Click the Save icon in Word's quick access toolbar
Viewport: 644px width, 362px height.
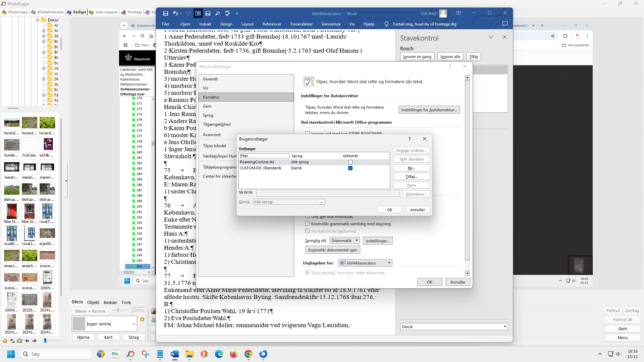(x=166, y=13)
